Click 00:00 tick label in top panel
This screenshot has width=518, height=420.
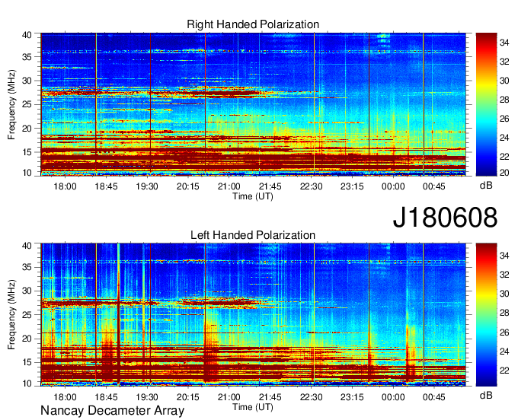click(x=393, y=186)
